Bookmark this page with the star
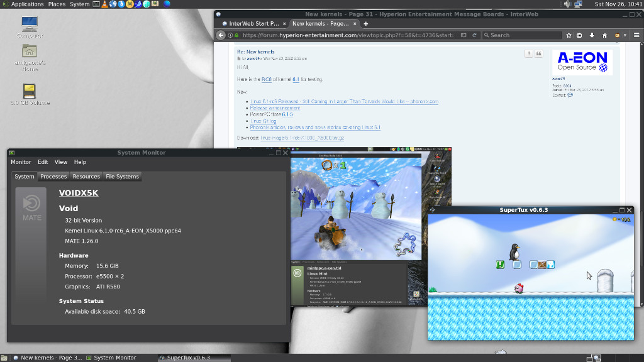 [x=569, y=35]
